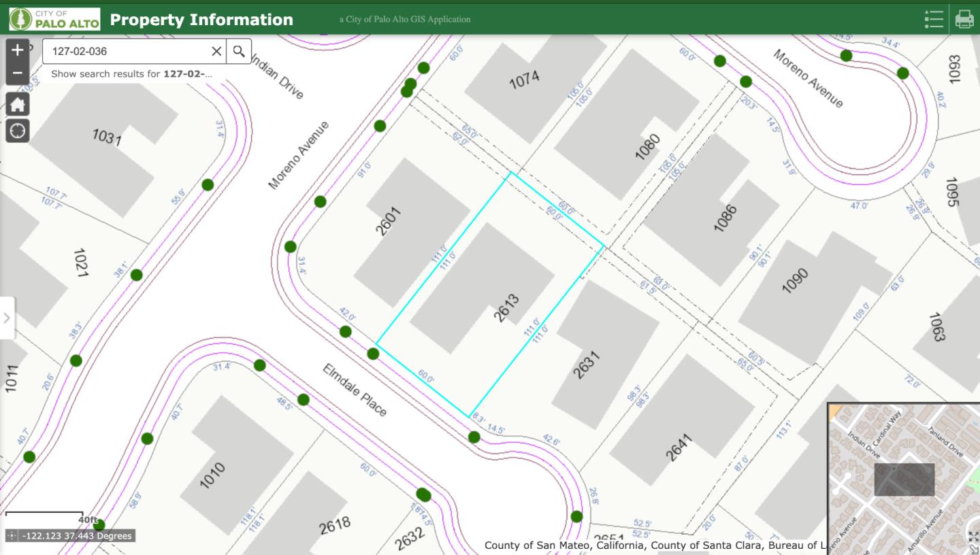This screenshot has height=555, width=980.
Task: Zoom out with the minus button
Action: click(18, 73)
